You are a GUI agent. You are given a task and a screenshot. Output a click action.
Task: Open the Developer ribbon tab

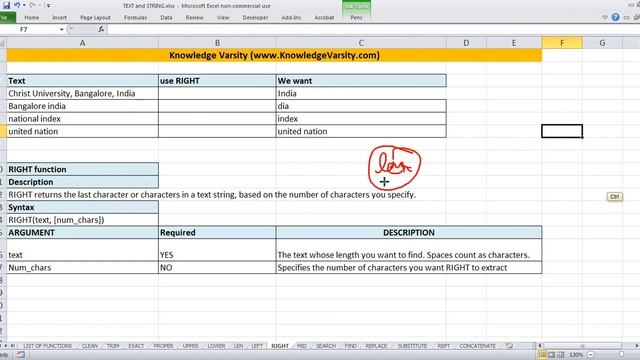tap(255, 18)
